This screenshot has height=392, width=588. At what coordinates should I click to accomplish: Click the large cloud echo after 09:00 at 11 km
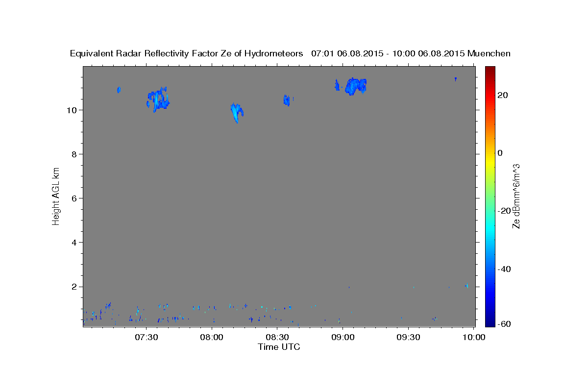(x=356, y=86)
